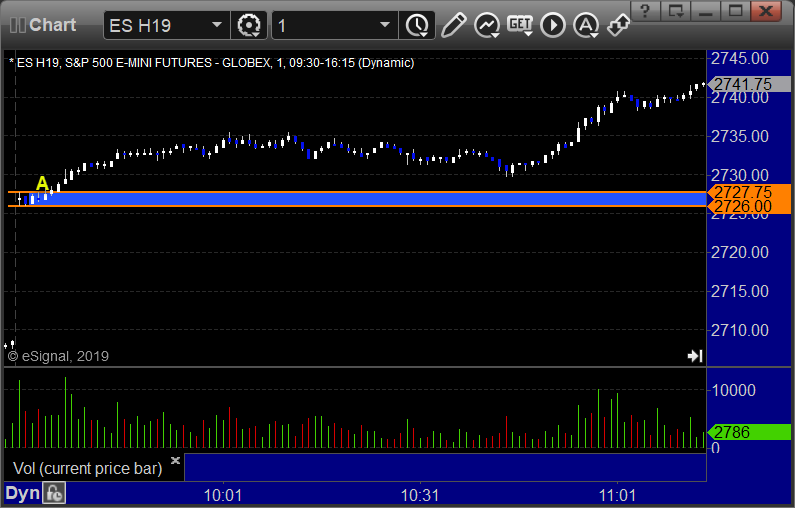Screen dimensions: 795x508
Task: Toggle the lock icon beside Dyn
Action: (54, 493)
